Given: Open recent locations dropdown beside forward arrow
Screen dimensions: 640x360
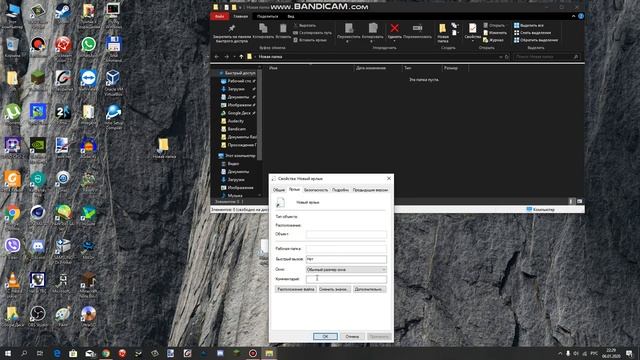Looking at the screenshot, I should click(x=234, y=57).
